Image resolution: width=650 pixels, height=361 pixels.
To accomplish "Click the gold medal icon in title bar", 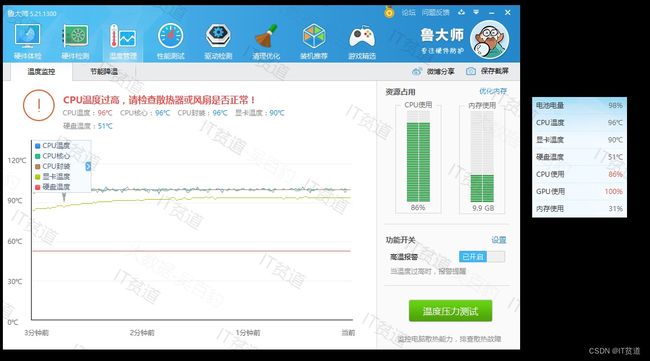I will point(389,12).
